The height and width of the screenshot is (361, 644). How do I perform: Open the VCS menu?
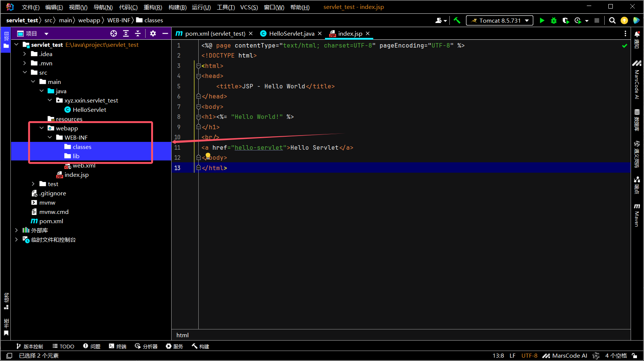(249, 7)
